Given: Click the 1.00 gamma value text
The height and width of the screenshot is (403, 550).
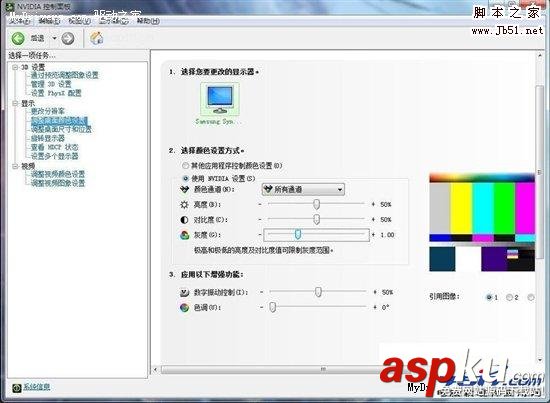Looking at the screenshot, I should (388, 235).
